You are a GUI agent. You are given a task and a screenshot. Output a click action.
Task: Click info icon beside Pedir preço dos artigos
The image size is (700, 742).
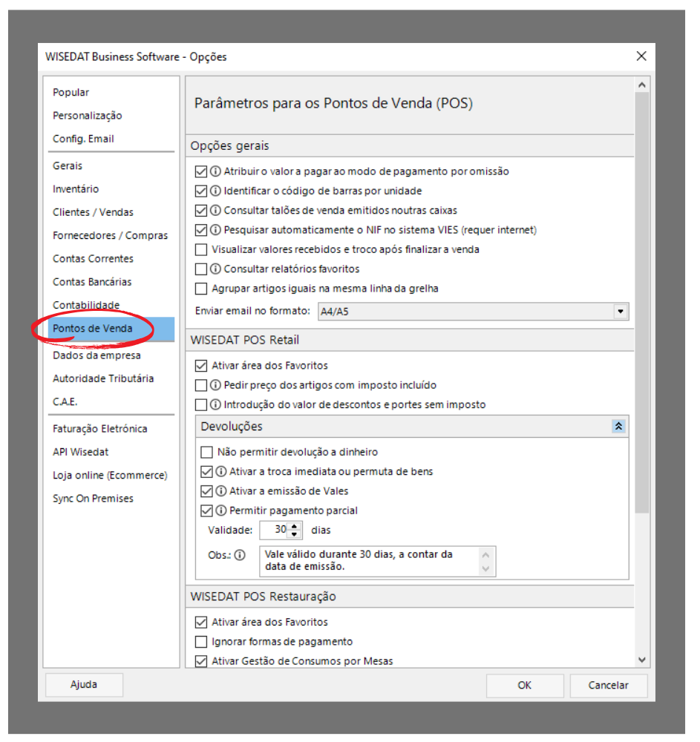[x=215, y=385]
